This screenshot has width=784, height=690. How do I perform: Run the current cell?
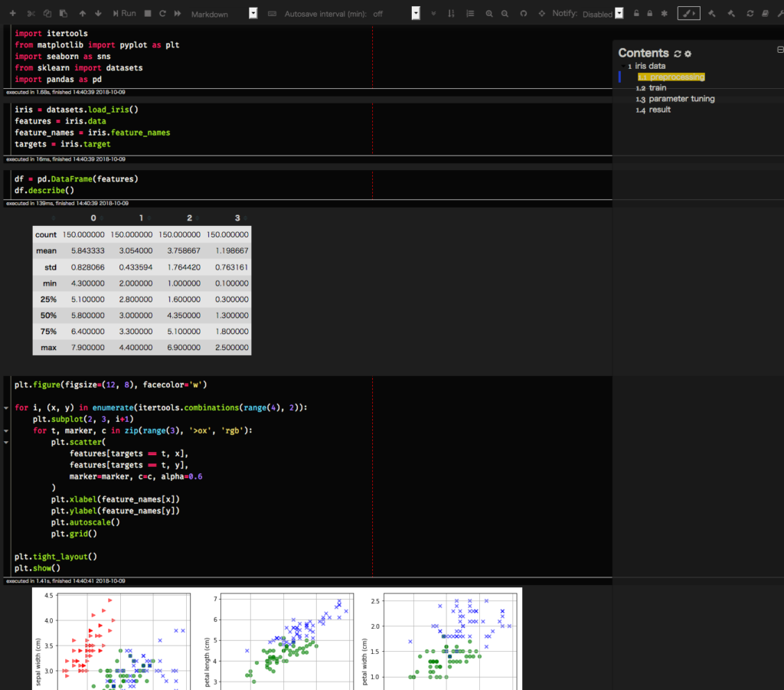125,14
